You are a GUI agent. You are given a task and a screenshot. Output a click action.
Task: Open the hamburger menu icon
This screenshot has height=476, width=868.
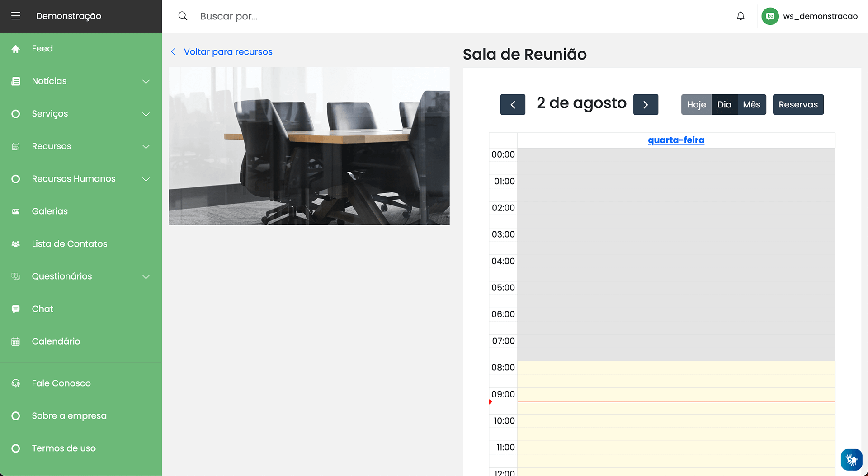[x=16, y=16]
